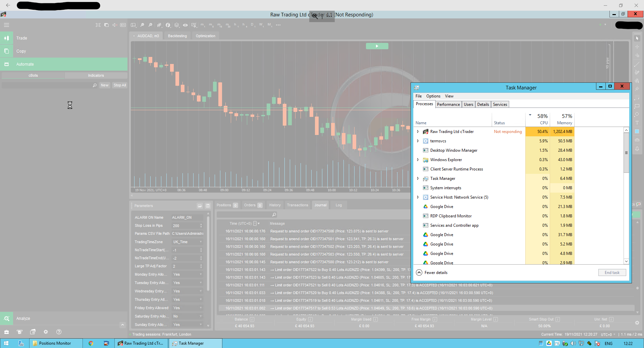Select the D1 daily timeframe
The image size is (644, 348).
tap(253, 25)
